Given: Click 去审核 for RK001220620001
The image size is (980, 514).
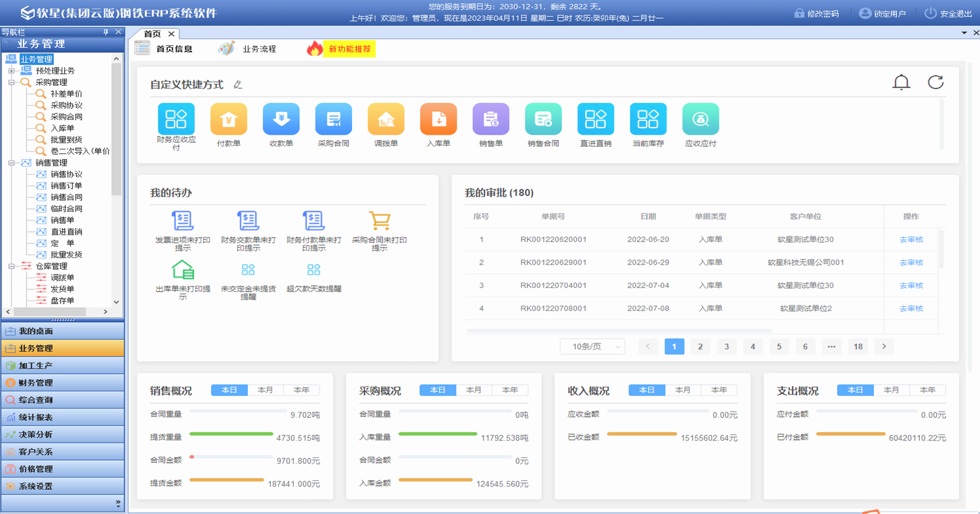Looking at the screenshot, I should [911, 239].
